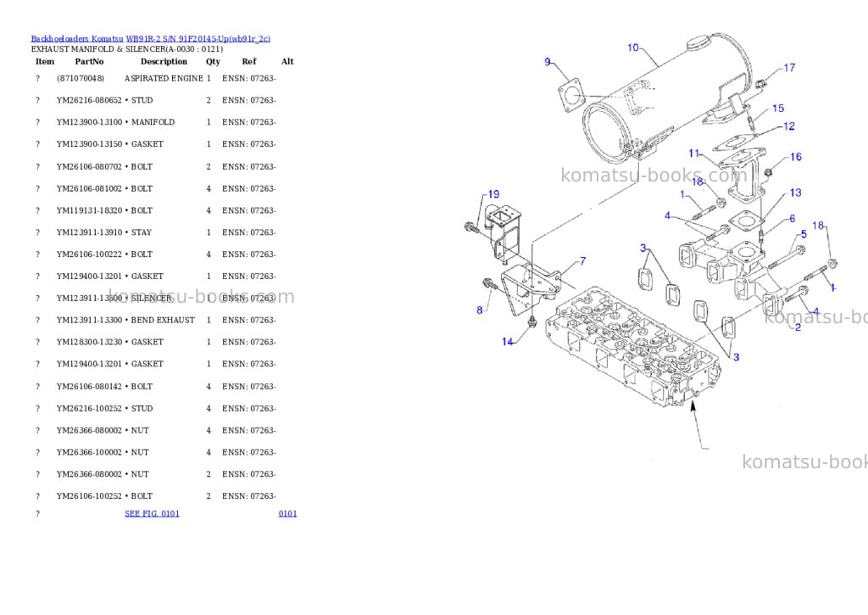Select part number YM26106-100222
Screen dimensions: 868x615
click(x=89, y=254)
